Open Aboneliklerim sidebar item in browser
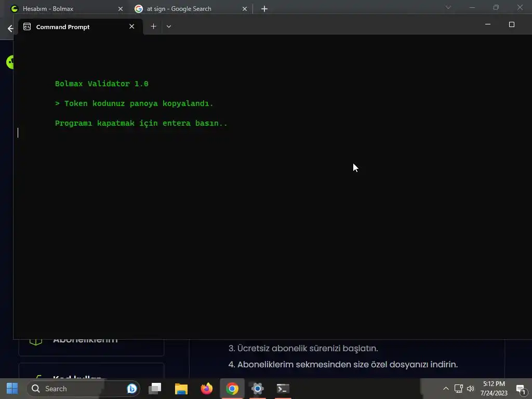Viewport: 532px width, 399px height. 91,348
